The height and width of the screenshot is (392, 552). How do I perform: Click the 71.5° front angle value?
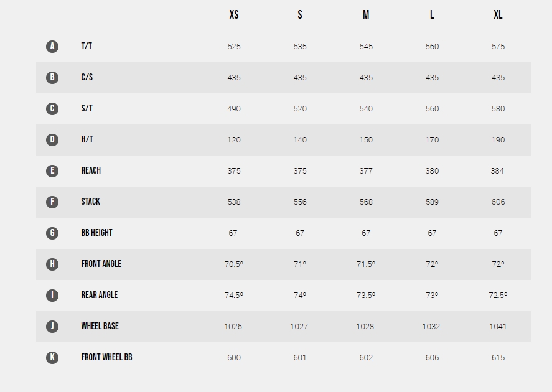click(x=366, y=264)
